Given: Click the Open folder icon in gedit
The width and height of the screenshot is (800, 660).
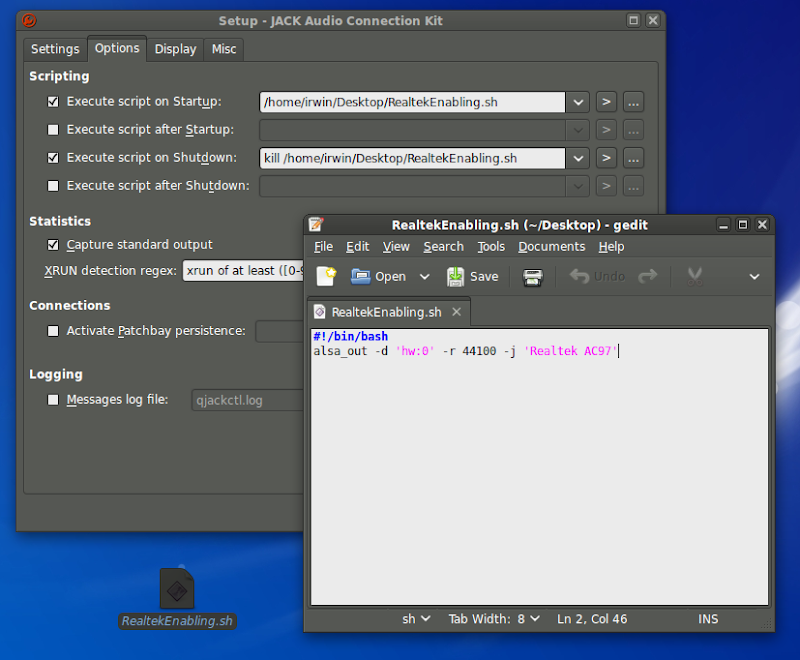Looking at the screenshot, I should click(x=361, y=276).
